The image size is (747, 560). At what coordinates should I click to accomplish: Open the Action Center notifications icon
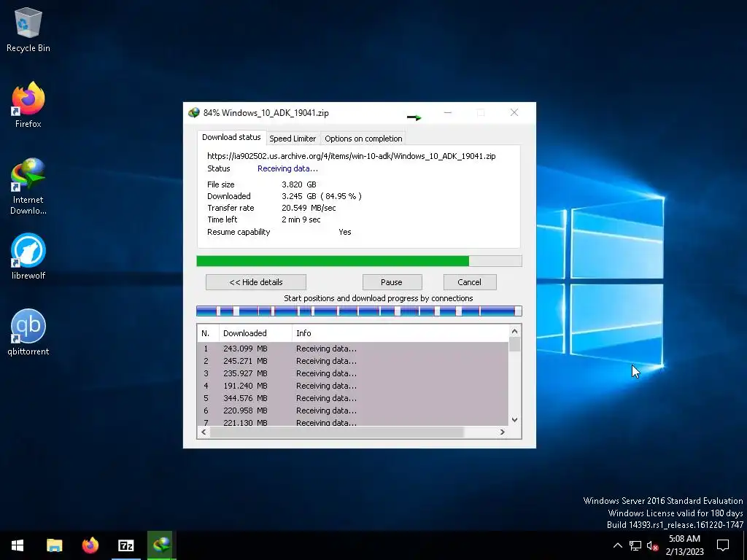tap(723, 545)
